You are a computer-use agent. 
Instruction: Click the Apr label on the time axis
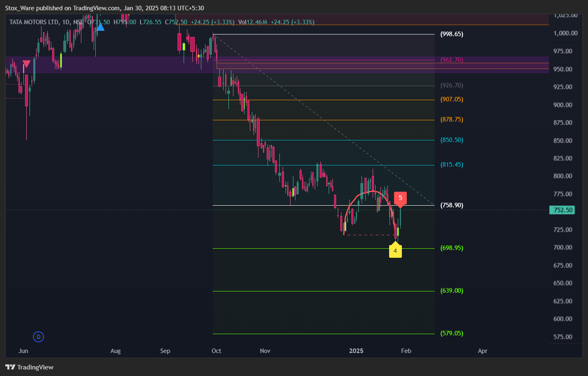[x=482, y=351]
